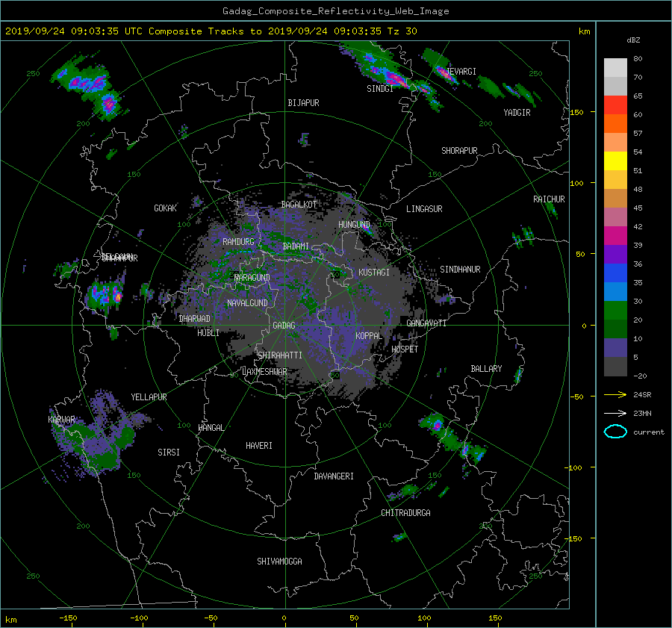Image resolution: width=672 pixels, height=628 pixels.
Task: Click the GANGAVATI city label
Action: click(x=426, y=323)
